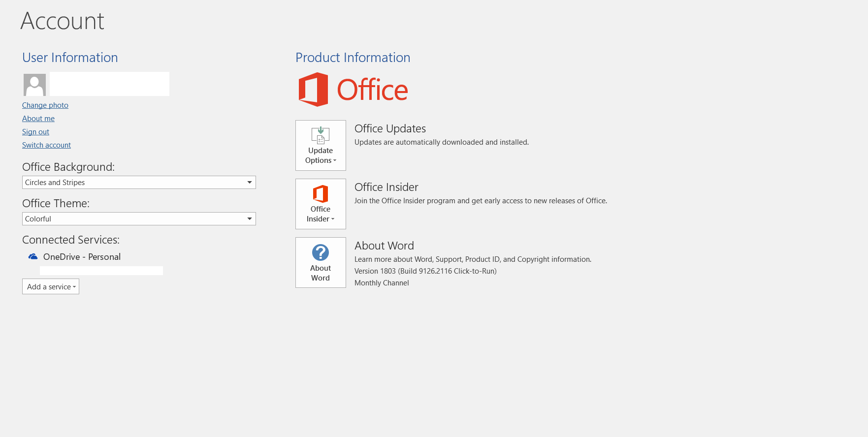Open the Office Insider menu button
The image size is (868, 437).
click(x=321, y=204)
